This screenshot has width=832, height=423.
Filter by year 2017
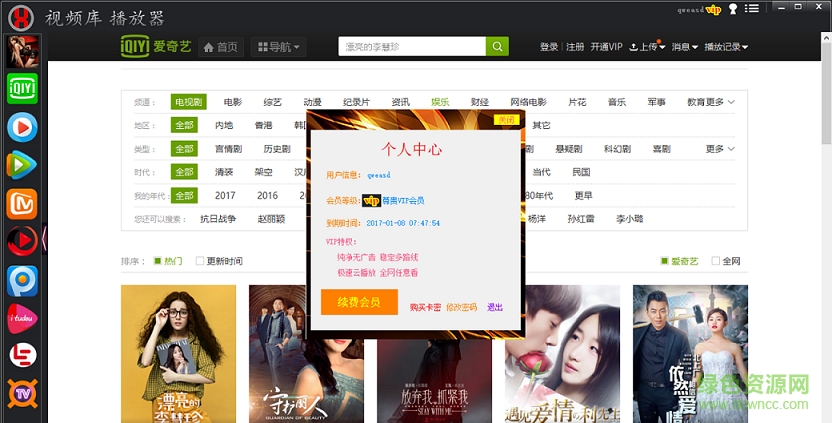[x=225, y=195]
